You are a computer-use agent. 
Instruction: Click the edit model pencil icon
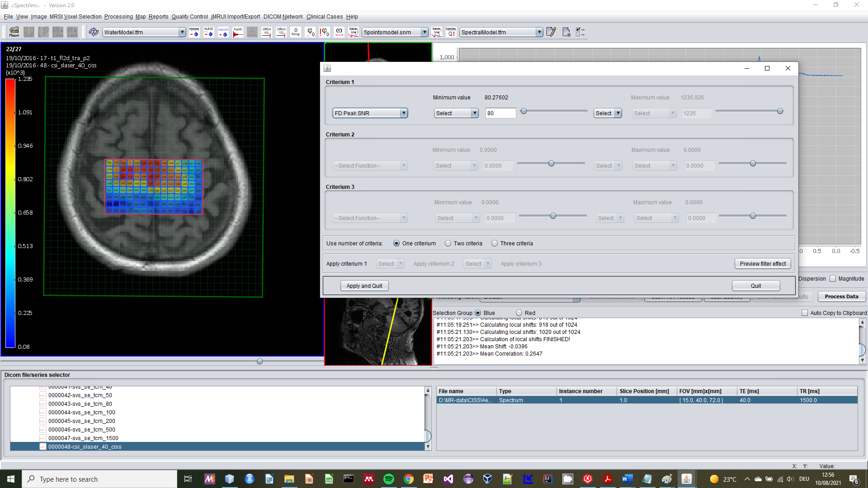pyautogui.click(x=551, y=32)
